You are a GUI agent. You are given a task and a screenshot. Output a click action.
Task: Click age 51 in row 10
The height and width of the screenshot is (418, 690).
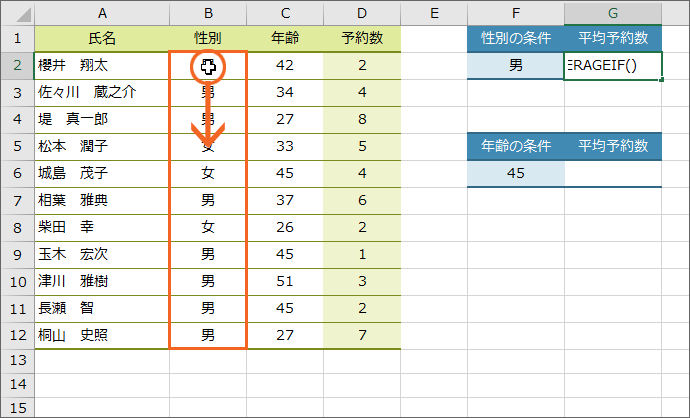coord(285,282)
